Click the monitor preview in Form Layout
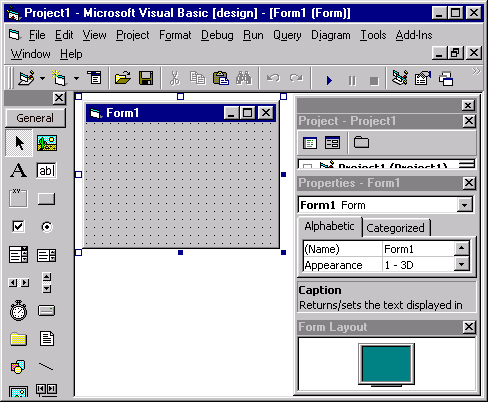This screenshot has width=488, height=402. (x=386, y=364)
